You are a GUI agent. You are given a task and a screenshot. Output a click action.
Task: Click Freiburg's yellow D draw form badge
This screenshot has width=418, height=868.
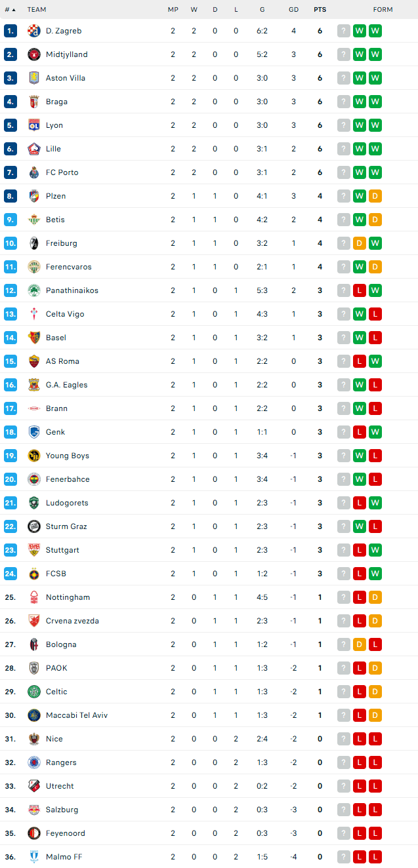click(360, 243)
